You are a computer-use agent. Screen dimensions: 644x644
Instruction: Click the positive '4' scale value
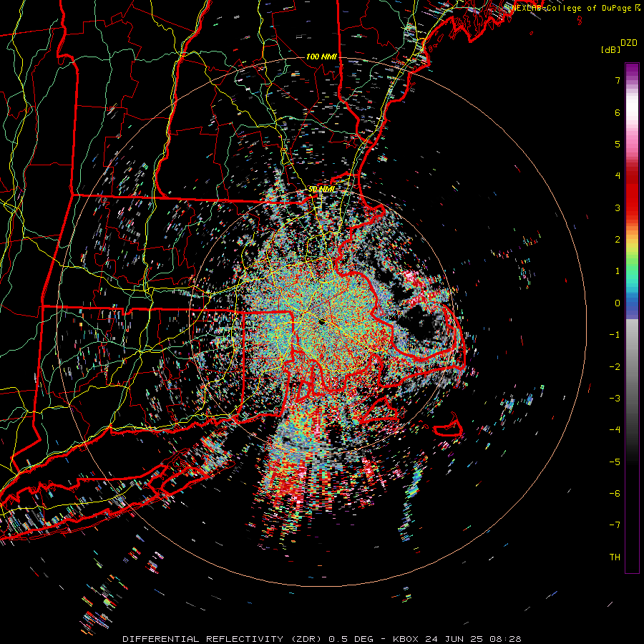618,176
